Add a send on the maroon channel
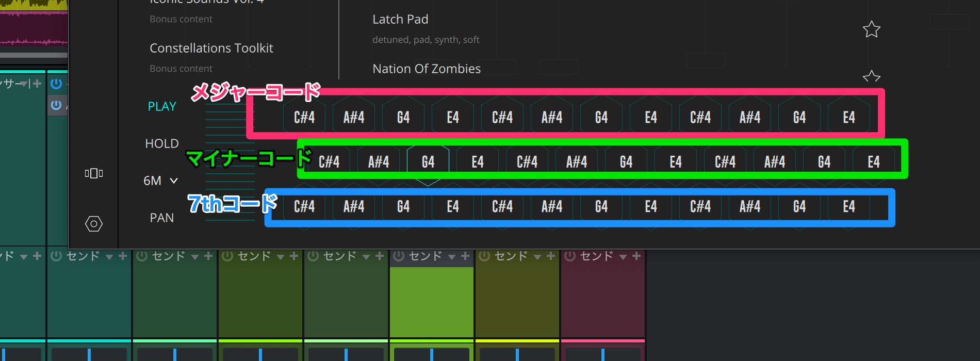The image size is (980, 361). 636,256
